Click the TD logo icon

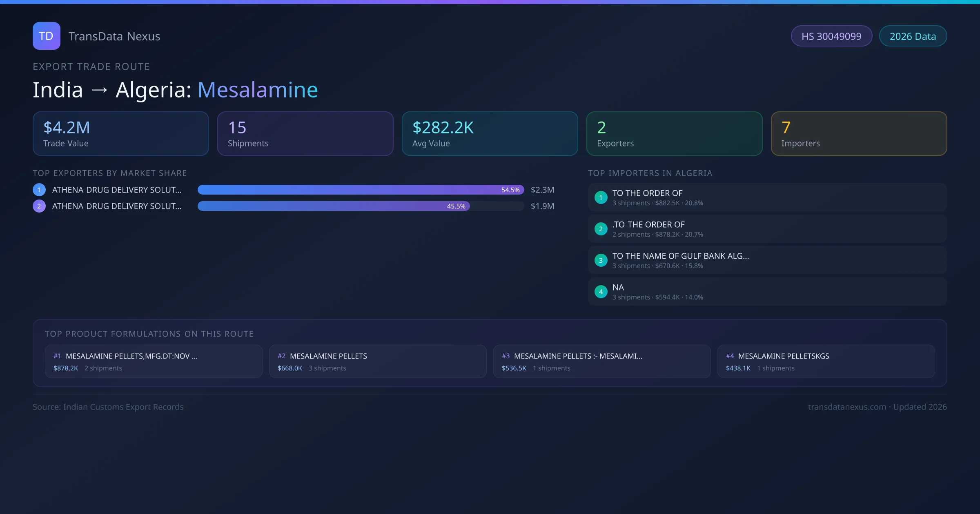click(x=46, y=36)
